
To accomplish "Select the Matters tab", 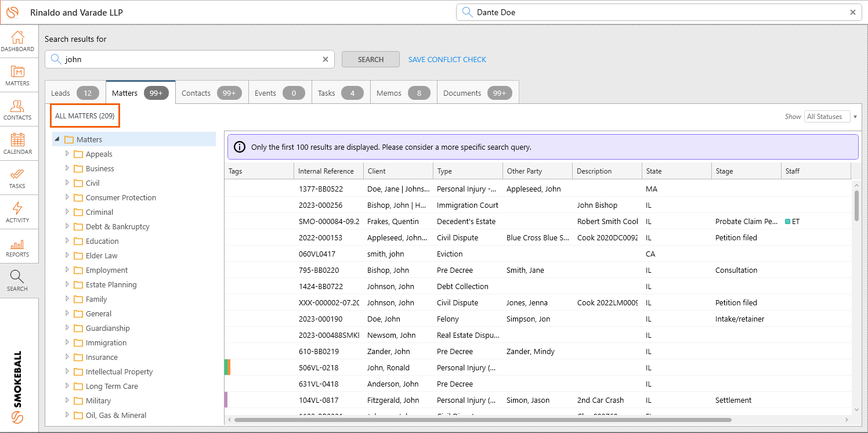I will pyautogui.click(x=140, y=93).
